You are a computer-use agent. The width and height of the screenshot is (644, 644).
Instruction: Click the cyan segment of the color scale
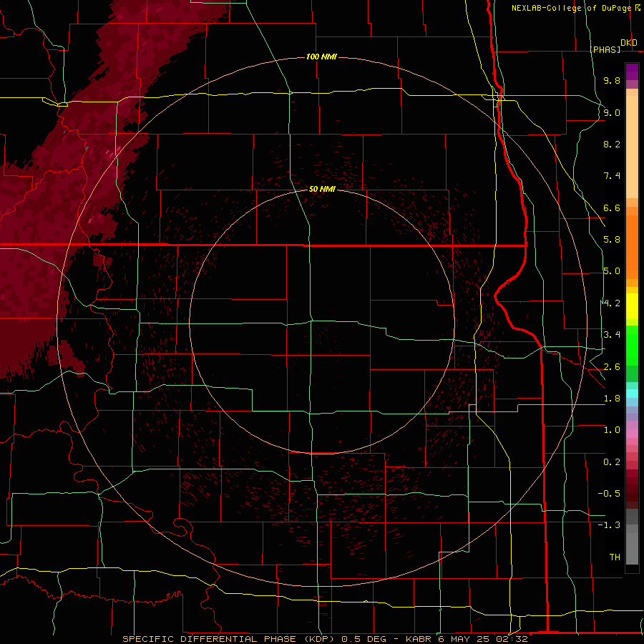[632, 394]
